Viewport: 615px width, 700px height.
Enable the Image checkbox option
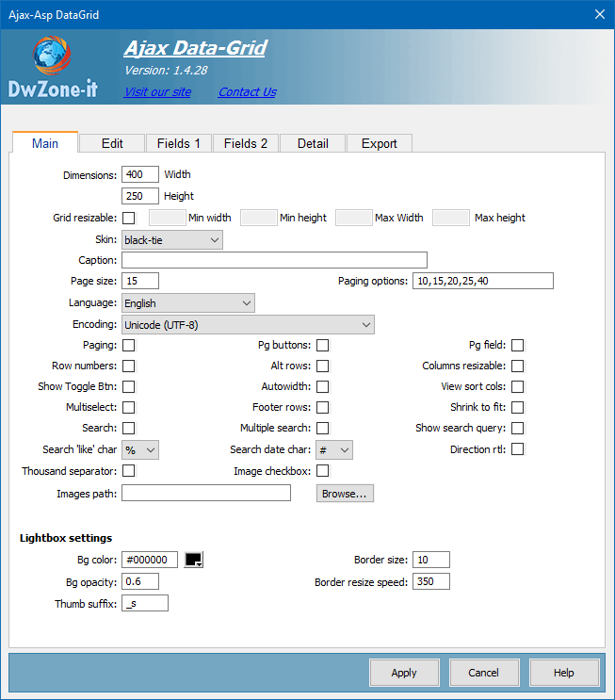tap(323, 470)
